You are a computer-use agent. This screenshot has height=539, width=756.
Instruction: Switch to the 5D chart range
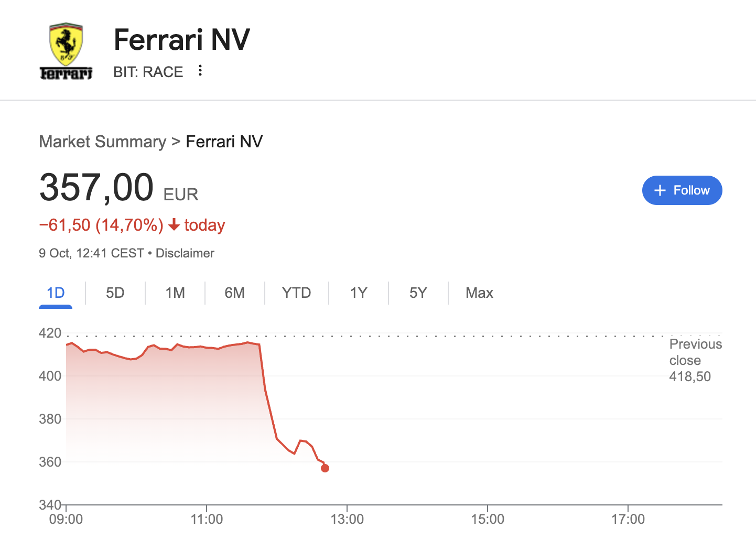pyautogui.click(x=115, y=293)
